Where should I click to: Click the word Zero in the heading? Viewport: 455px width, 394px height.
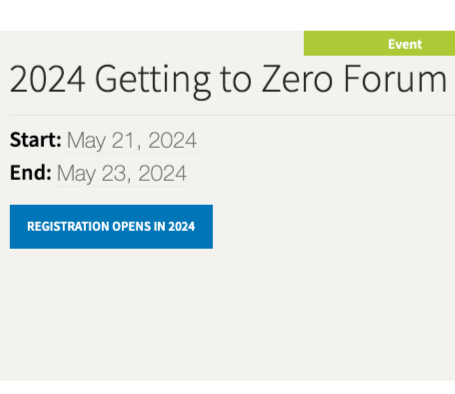(297, 79)
